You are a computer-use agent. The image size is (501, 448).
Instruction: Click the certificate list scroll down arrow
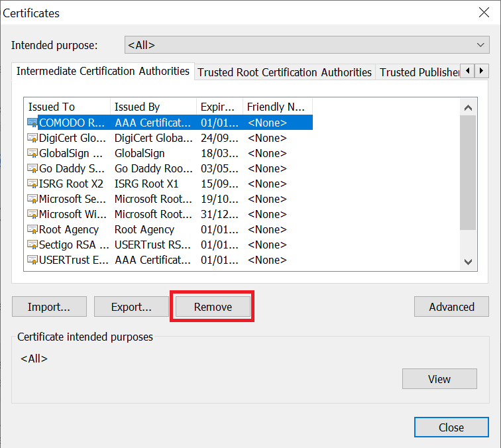(x=468, y=262)
